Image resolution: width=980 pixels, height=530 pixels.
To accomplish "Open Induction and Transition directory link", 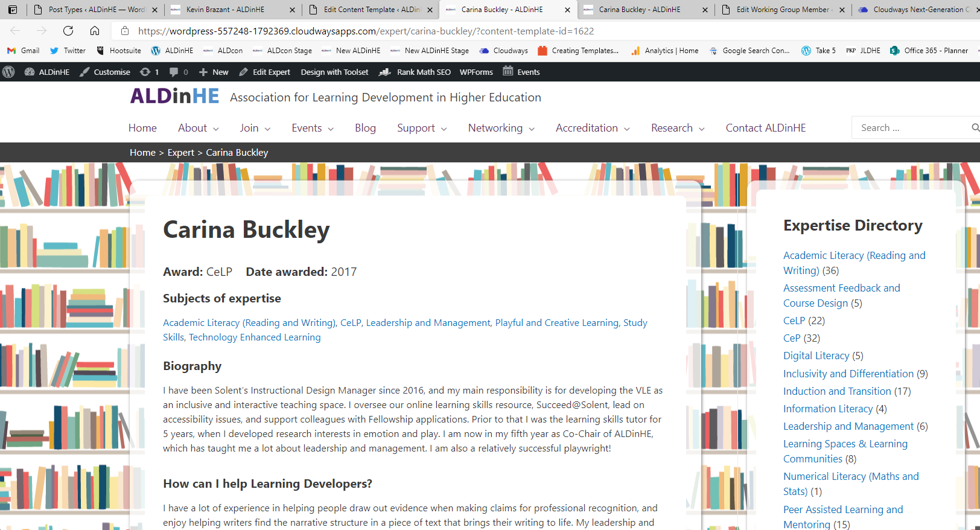I will pyautogui.click(x=837, y=392).
